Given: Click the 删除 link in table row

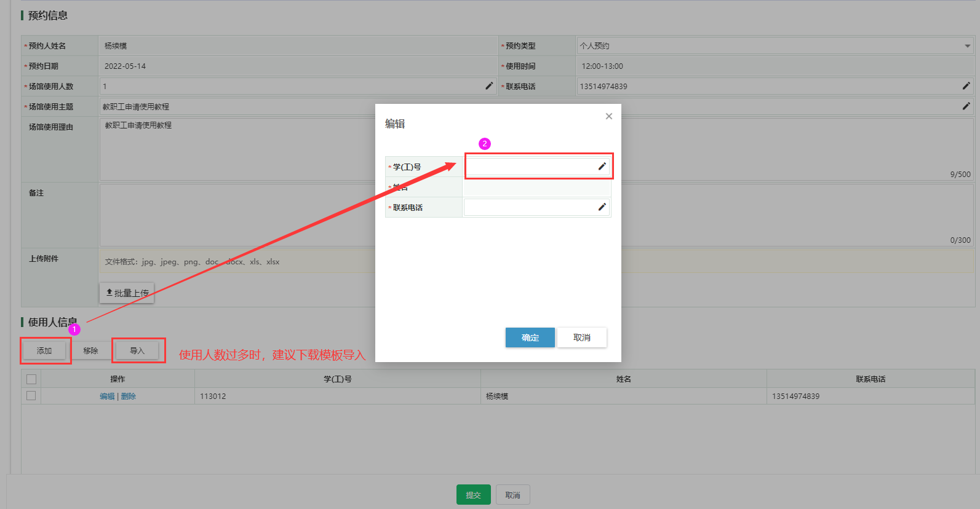Looking at the screenshot, I should click(128, 397).
